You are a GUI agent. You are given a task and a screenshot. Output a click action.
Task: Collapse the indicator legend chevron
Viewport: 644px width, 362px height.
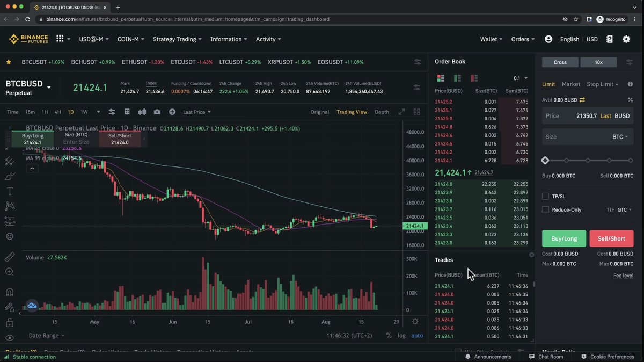click(x=32, y=169)
